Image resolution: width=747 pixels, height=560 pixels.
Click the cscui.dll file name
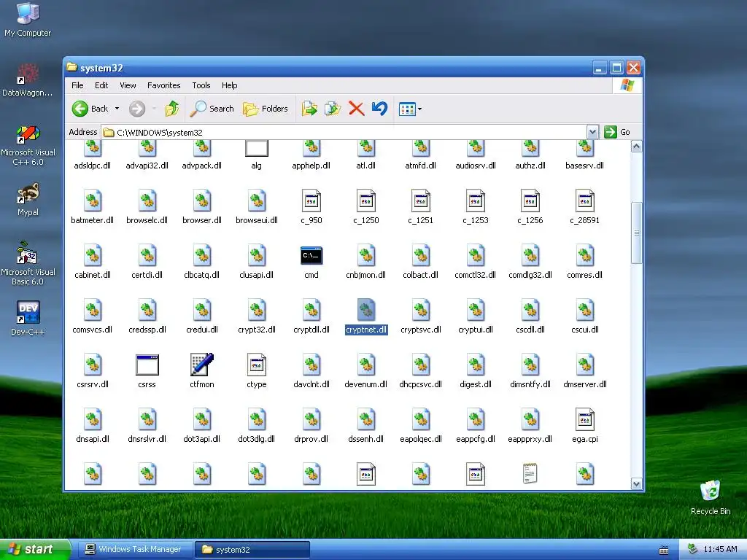point(584,330)
